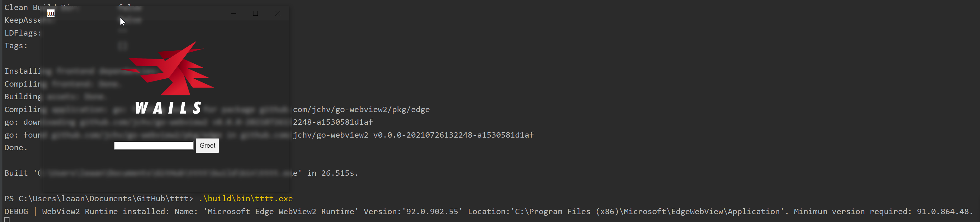The height and width of the screenshot is (222, 980).
Task: Click the Greet button
Action: click(x=207, y=145)
